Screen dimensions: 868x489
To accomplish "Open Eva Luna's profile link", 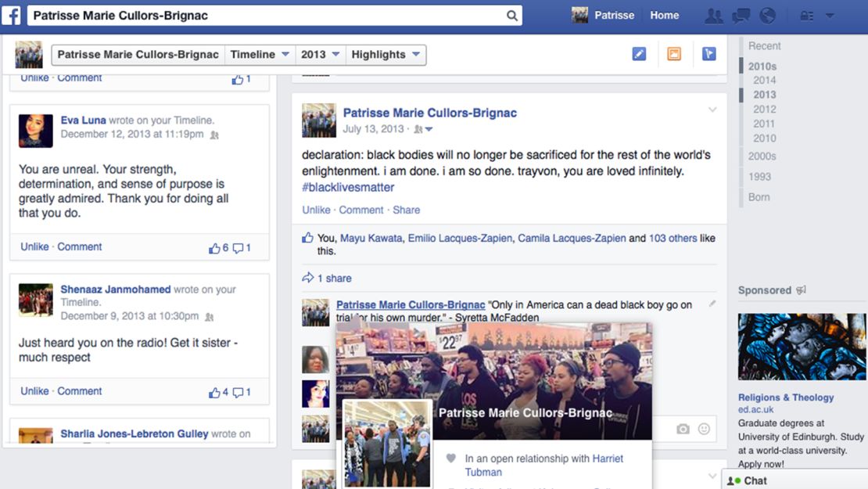I will point(83,120).
